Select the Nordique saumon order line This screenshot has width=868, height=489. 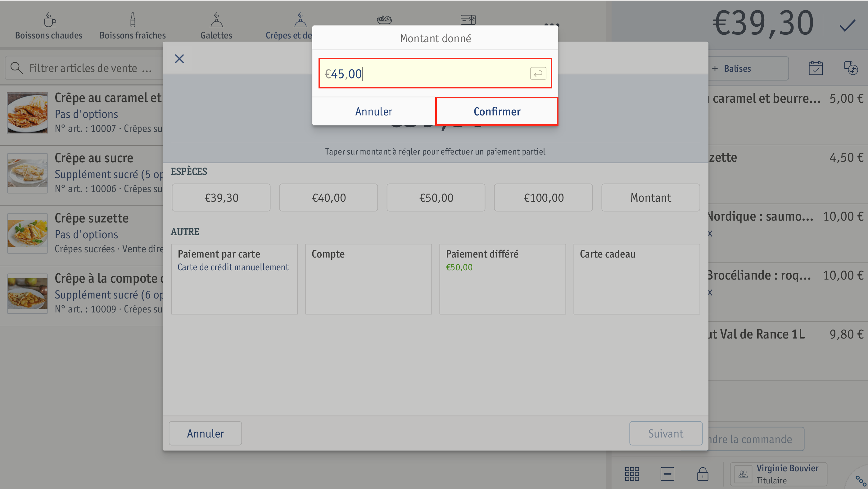click(x=788, y=233)
